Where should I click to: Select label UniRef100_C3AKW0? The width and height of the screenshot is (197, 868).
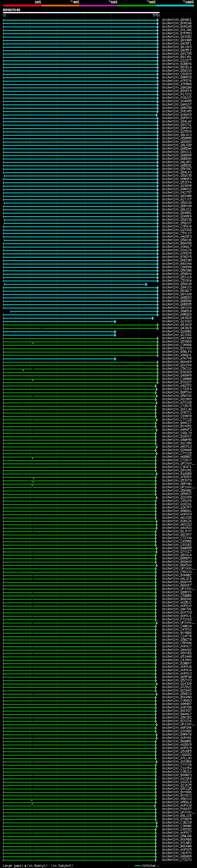coord(176,826)
